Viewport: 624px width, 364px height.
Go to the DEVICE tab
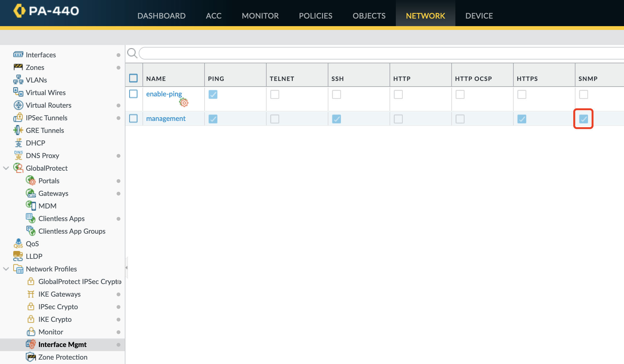point(479,16)
